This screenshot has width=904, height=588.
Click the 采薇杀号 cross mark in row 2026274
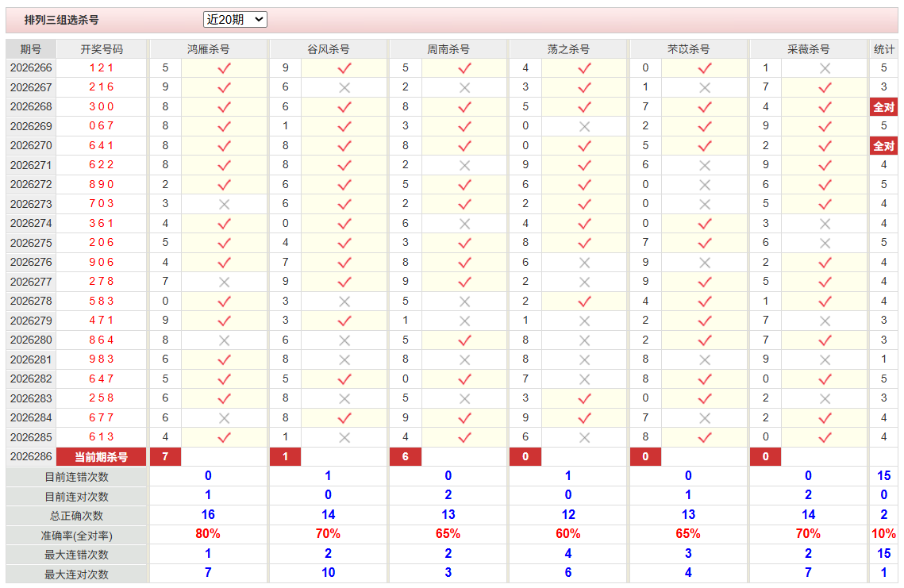(x=825, y=224)
